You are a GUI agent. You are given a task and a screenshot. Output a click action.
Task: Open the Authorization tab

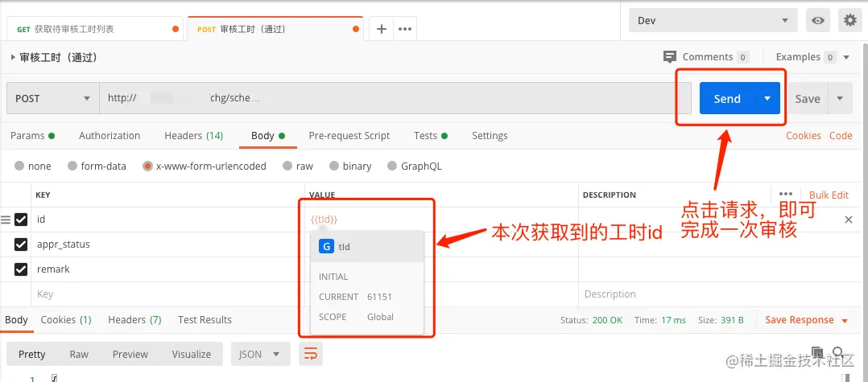tap(110, 135)
